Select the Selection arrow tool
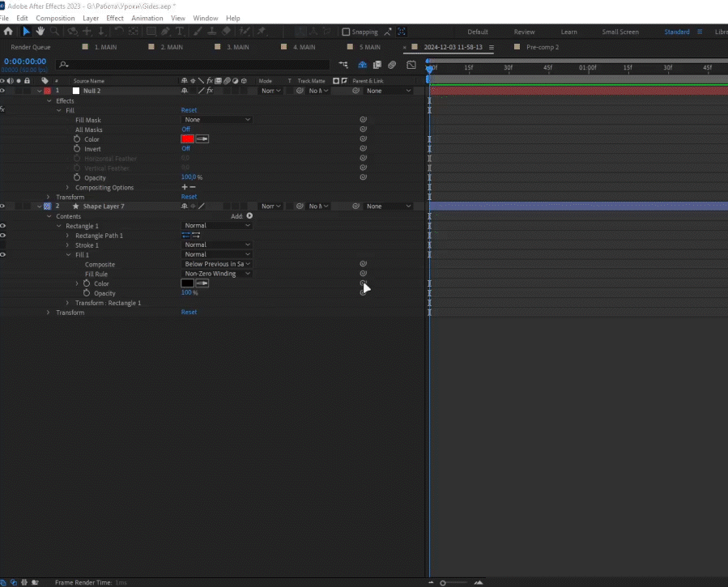728x587 pixels. tap(26, 32)
